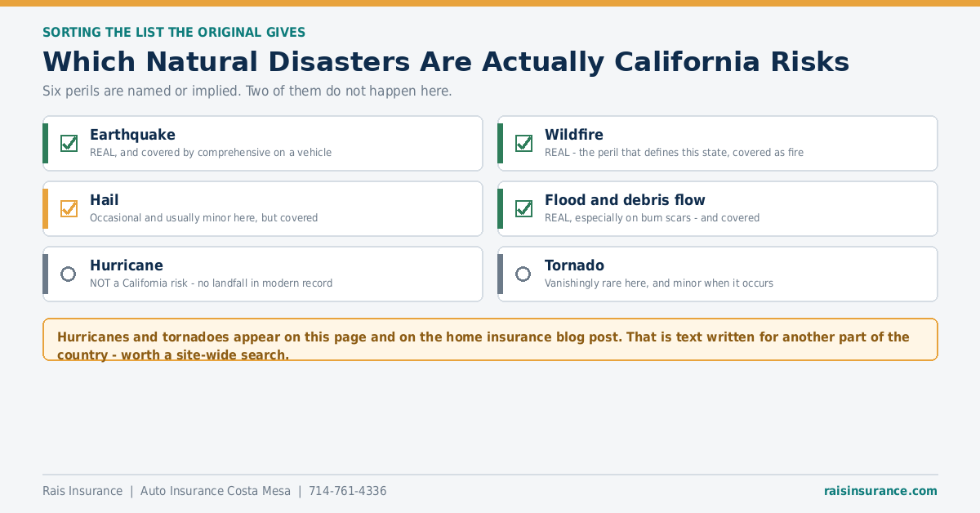
Task: Click the Wildfire card title
Action: (x=574, y=135)
